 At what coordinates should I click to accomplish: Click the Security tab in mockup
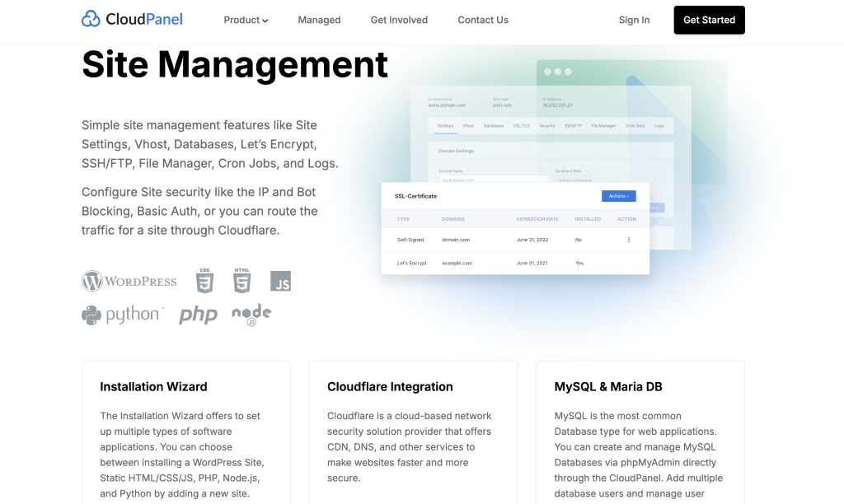(547, 126)
